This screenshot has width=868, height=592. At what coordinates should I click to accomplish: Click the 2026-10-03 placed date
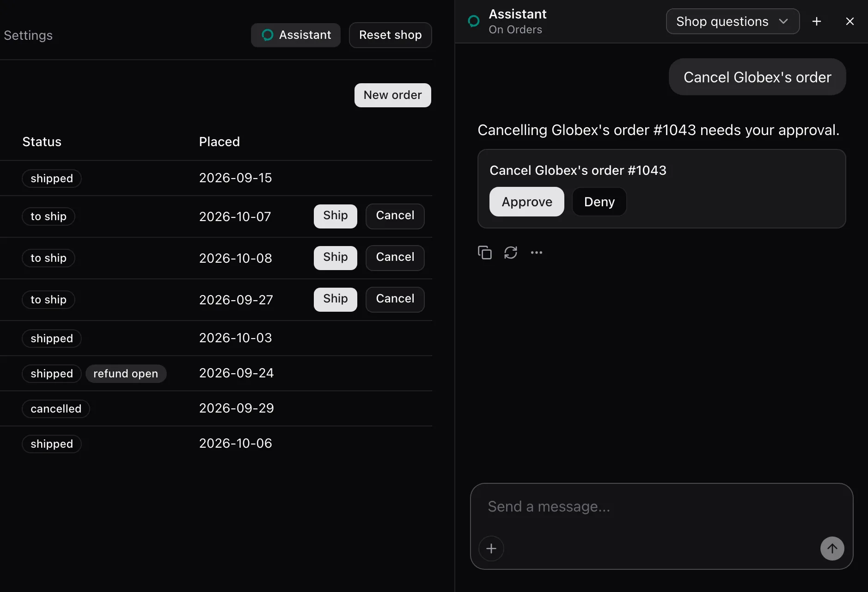coord(236,338)
